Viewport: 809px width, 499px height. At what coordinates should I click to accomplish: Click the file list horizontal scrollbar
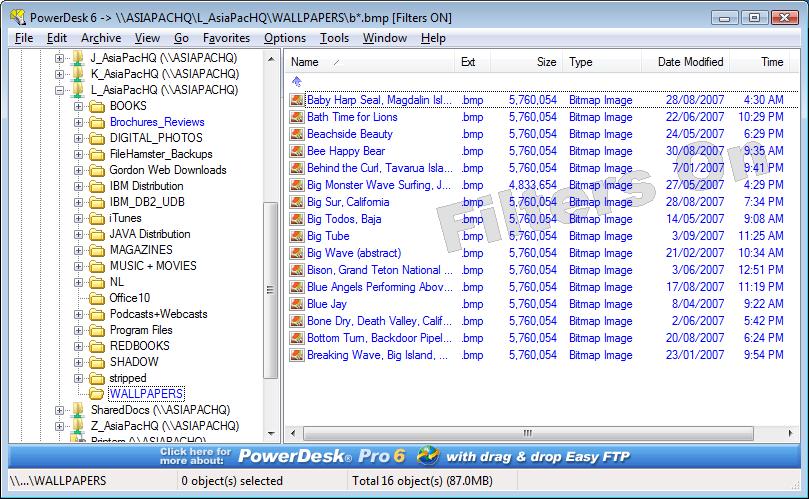click(527, 433)
